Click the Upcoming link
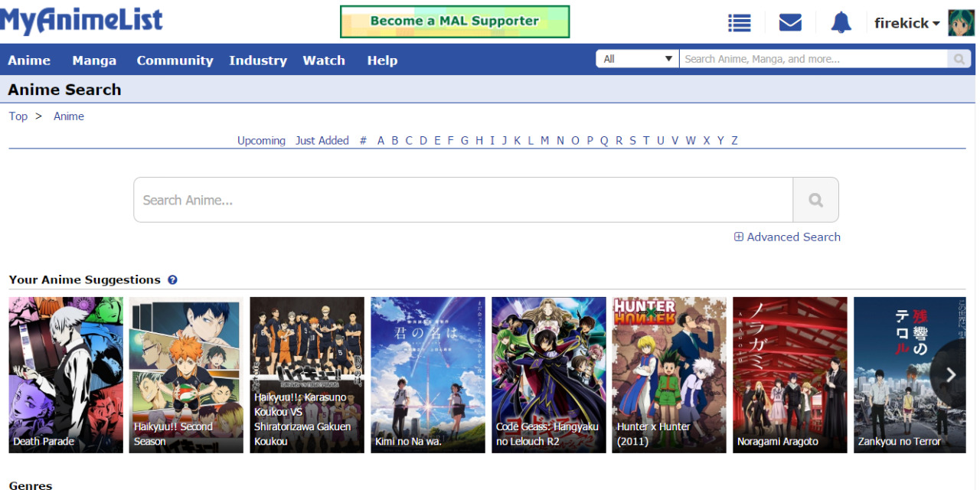This screenshot has height=490, width=980. (261, 141)
